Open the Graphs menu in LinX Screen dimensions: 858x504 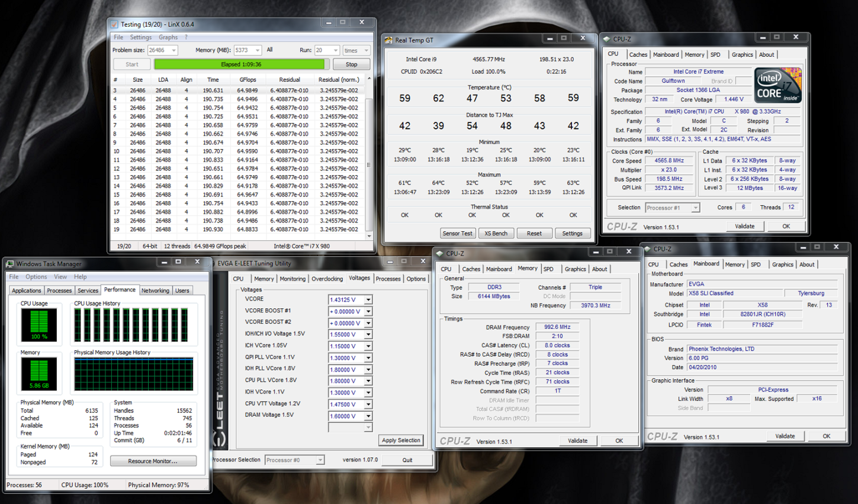(x=168, y=37)
